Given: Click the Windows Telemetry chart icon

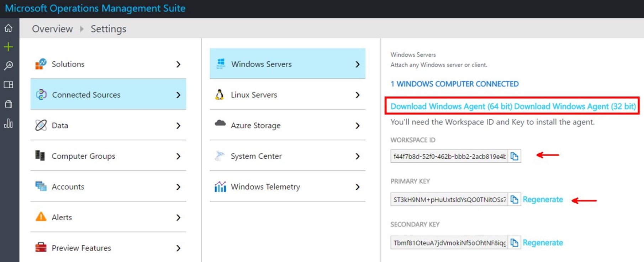Looking at the screenshot, I should click(x=220, y=187).
